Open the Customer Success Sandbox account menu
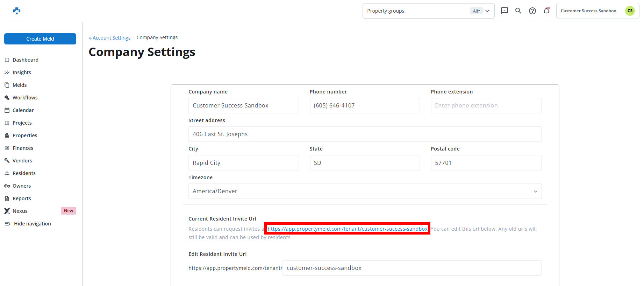Image resolution: width=644 pixels, height=286 pixels. click(588, 11)
